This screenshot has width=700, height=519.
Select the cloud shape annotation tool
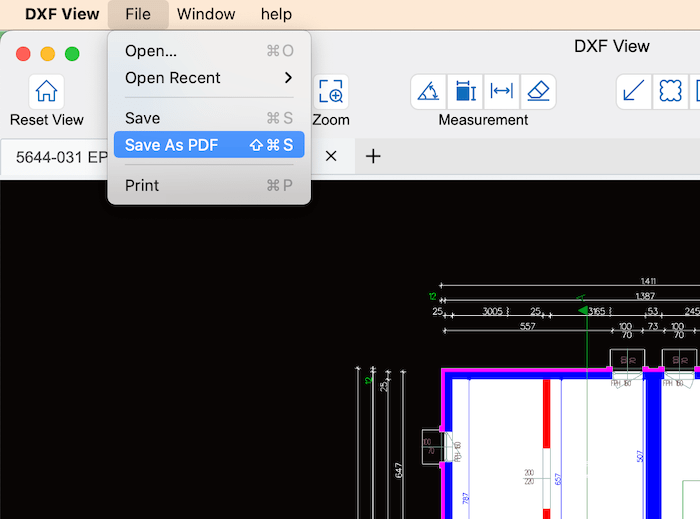pyautogui.click(x=669, y=92)
